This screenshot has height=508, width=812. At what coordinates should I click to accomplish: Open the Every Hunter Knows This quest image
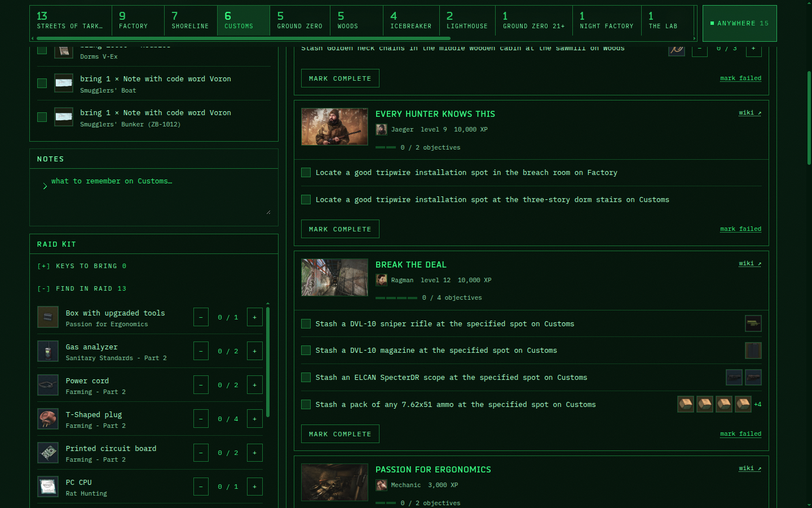coord(334,127)
